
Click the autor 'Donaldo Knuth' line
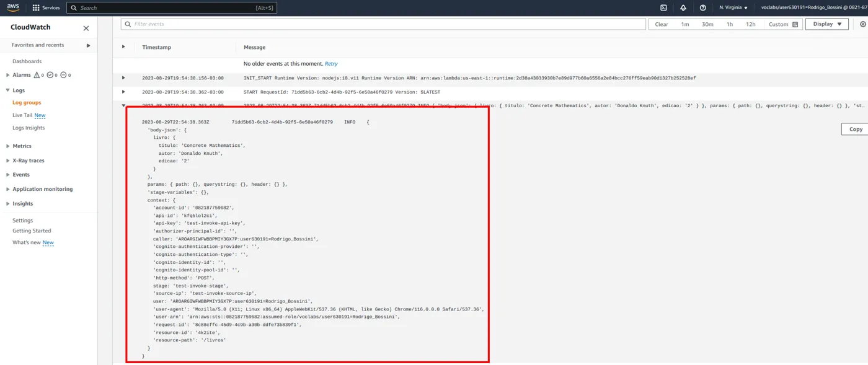(190, 153)
